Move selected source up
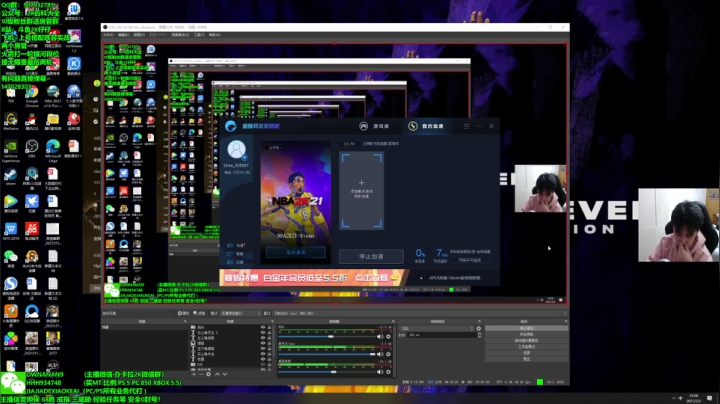 [217, 374]
